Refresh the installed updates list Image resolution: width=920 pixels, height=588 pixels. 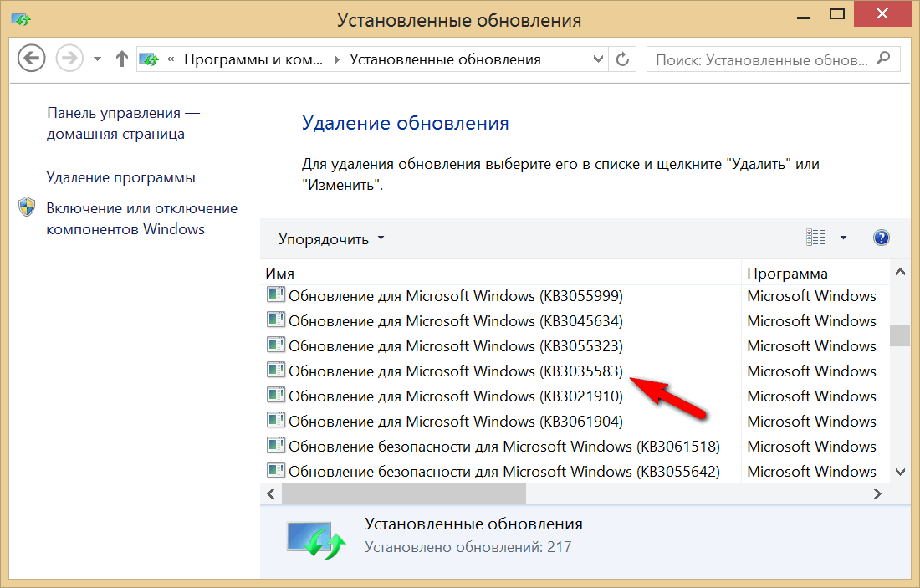pyautogui.click(x=622, y=59)
